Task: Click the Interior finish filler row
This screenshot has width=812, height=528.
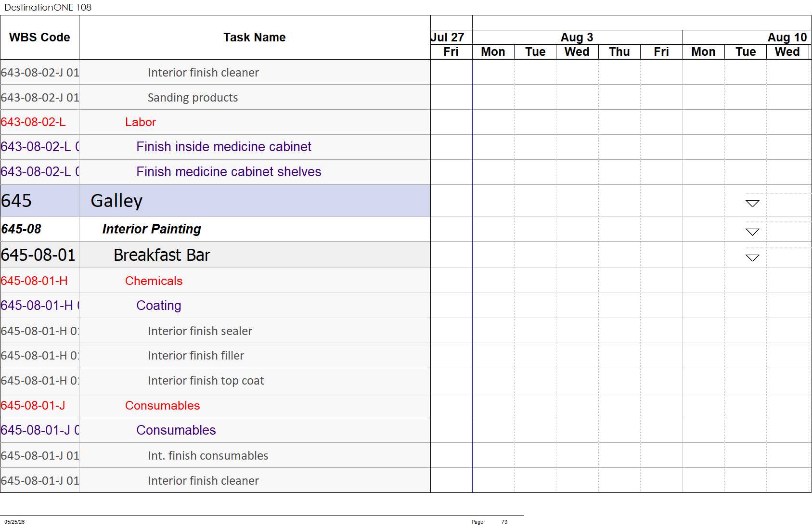Action: [x=215, y=356]
